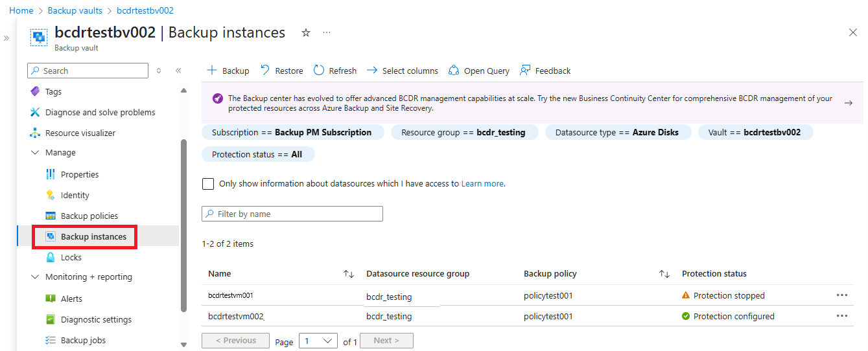This screenshot has width=868, height=351.
Task: Open the banner's arrow to Business Continuity Center
Action: (x=848, y=103)
